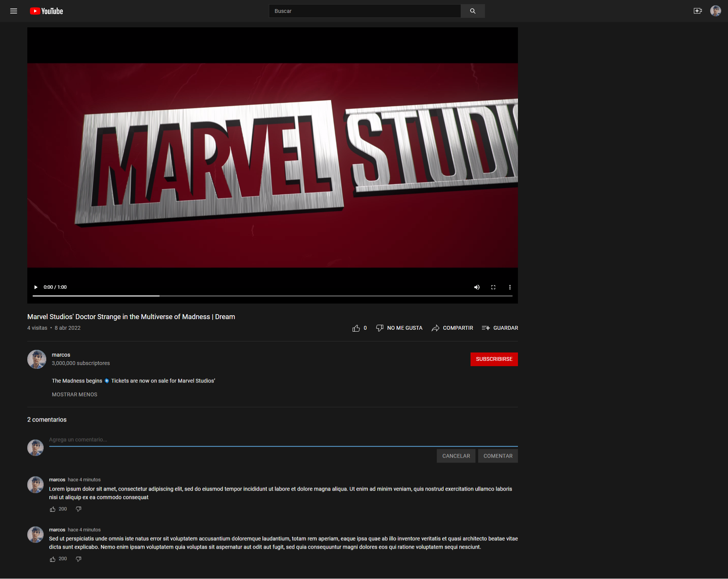Open the hamburger guide menu
This screenshot has width=728, height=579.
14,11
